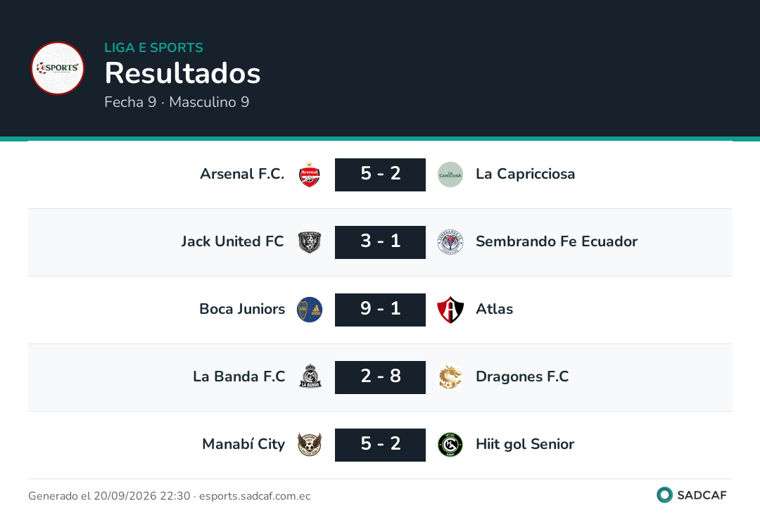Click the La Capricciosa team logo
This screenshot has width=760, height=532.
coord(450,175)
